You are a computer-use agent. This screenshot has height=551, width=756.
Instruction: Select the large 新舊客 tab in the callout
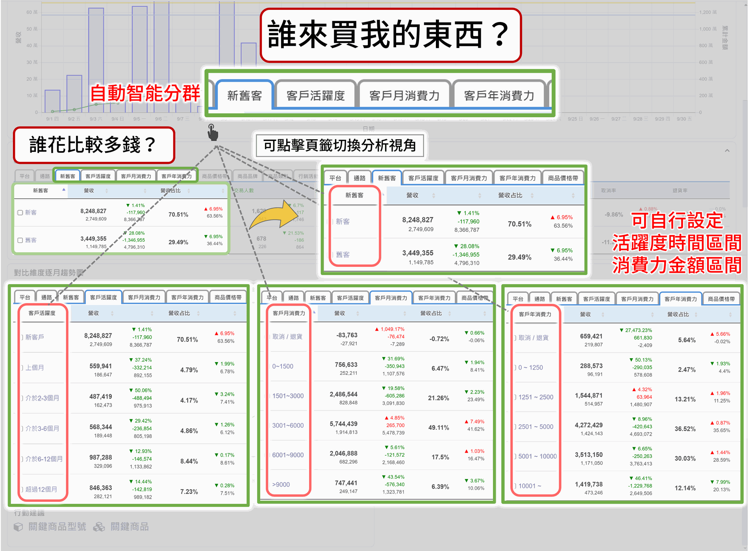244,95
